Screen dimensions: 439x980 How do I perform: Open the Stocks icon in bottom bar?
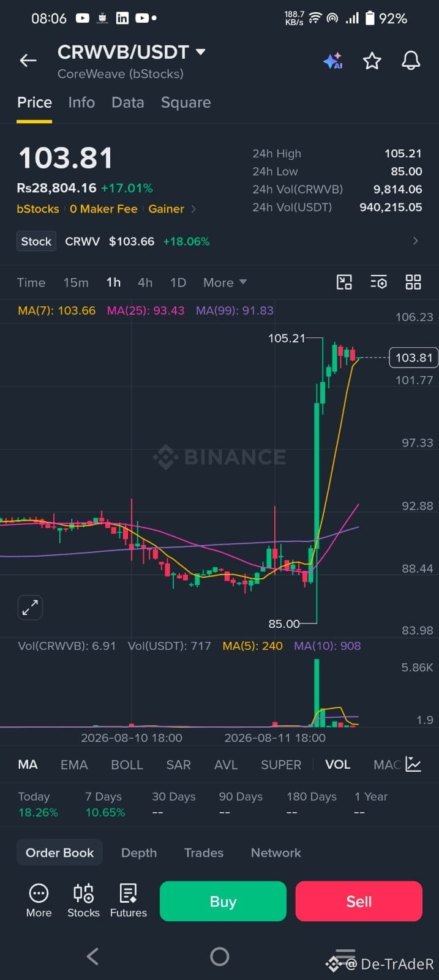tap(83, 900)
